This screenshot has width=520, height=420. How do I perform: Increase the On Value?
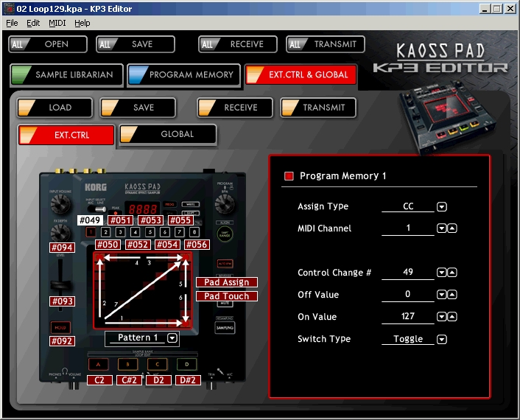(x=452, y=317)
